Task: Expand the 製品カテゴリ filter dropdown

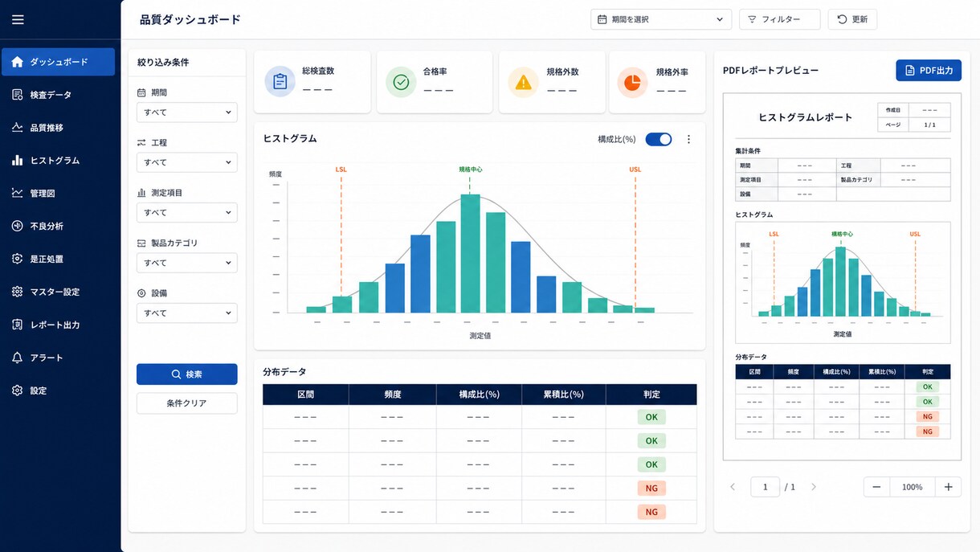Action: 186,263
